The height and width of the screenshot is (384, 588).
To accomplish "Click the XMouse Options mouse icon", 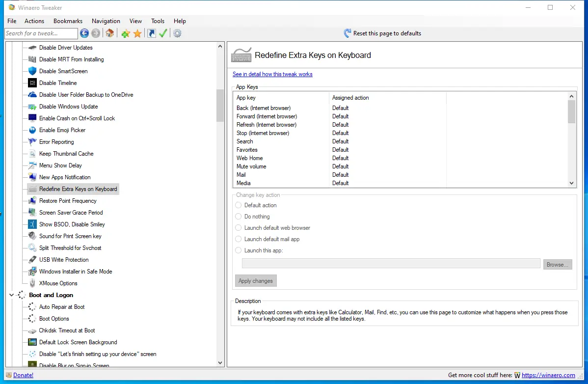I will (x=32, y=283).
